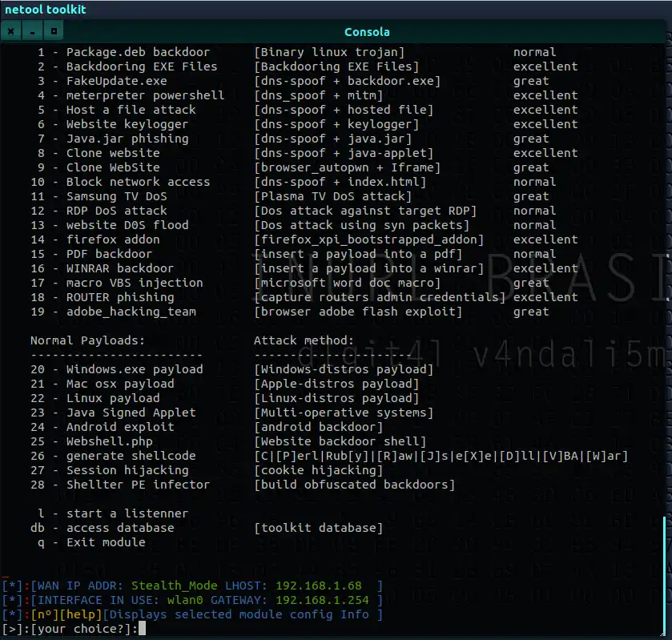Viewport: 672px width, 640px height.
Task: Click 'meterpreter powershell' entry
Action: (145, 95)
